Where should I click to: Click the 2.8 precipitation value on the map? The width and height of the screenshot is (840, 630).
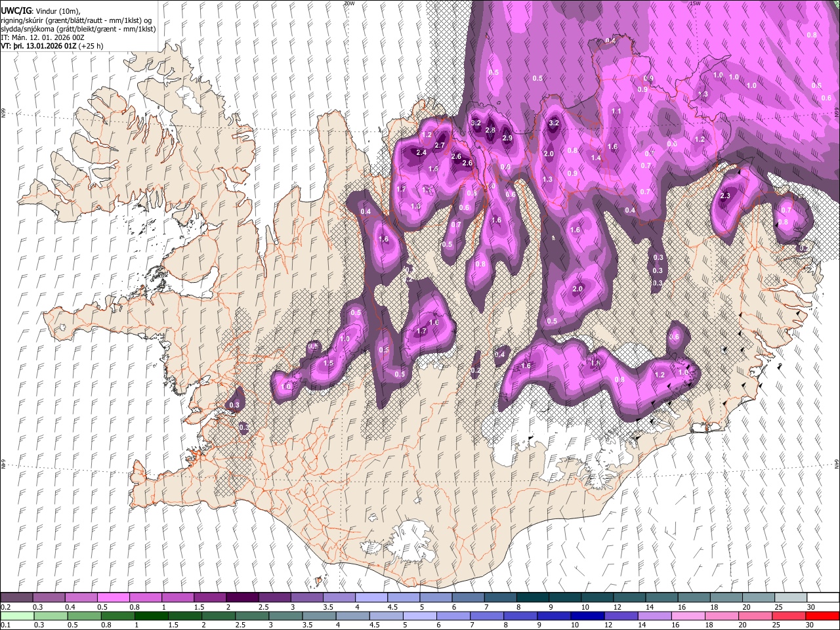point(490,131)
